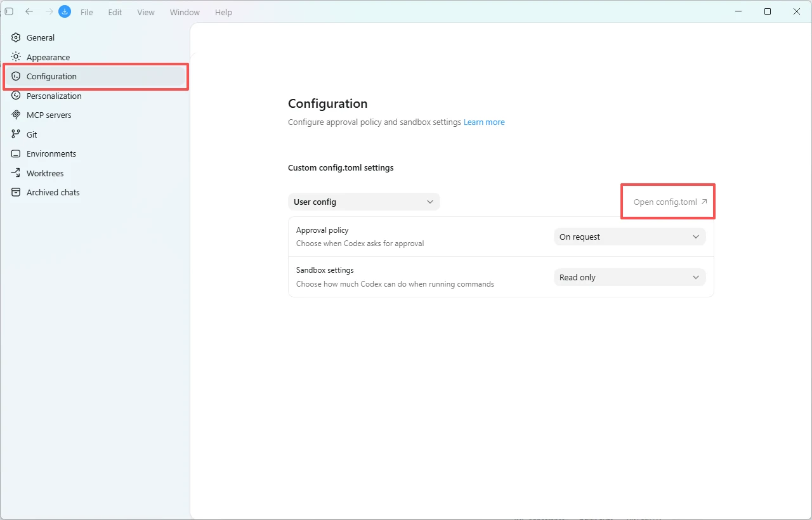812x520 pixels.
Task: Open the Sandbox settings Read only dropdown
Action: (629, 277)
